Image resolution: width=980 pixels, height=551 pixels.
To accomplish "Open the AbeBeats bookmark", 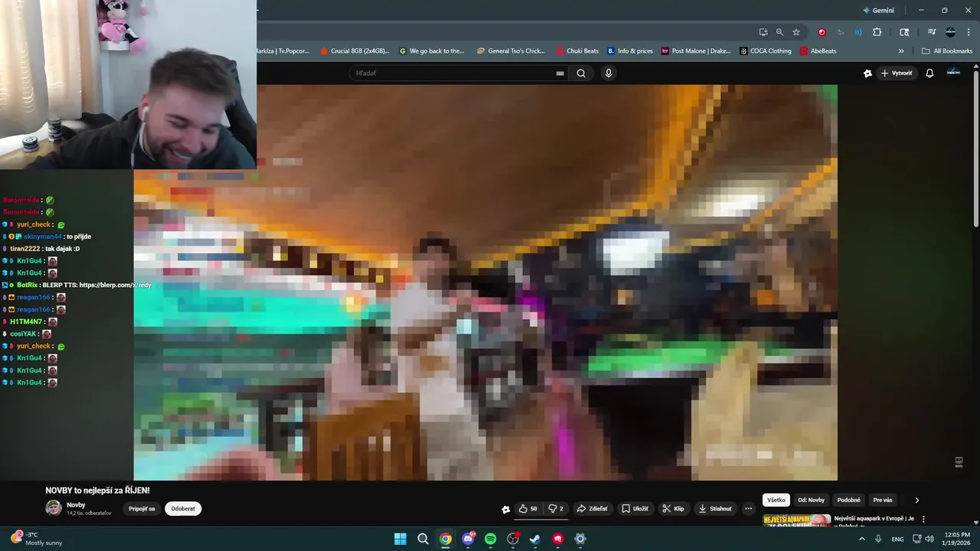I will 818,51.
